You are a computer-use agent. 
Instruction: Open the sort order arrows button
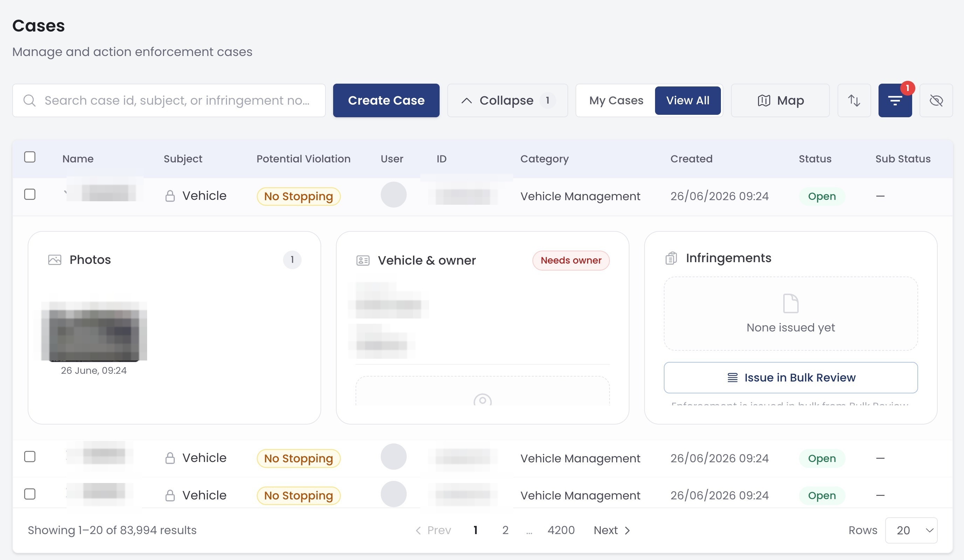pyautogui.click(x=854, y=100)
